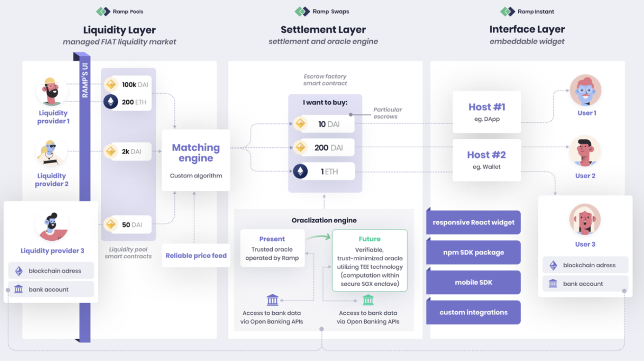
Task: Click the Matching engine card
Action: click(196, 160)
